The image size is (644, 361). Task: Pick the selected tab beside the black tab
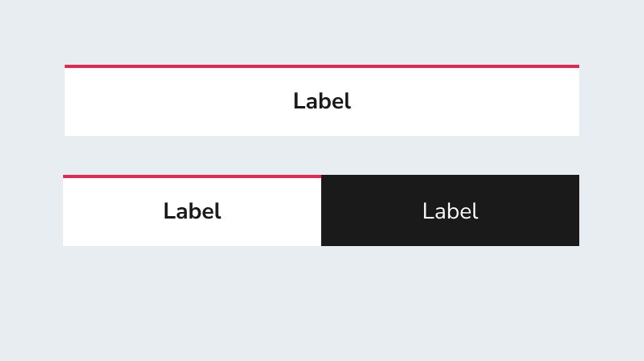(193, 210)
